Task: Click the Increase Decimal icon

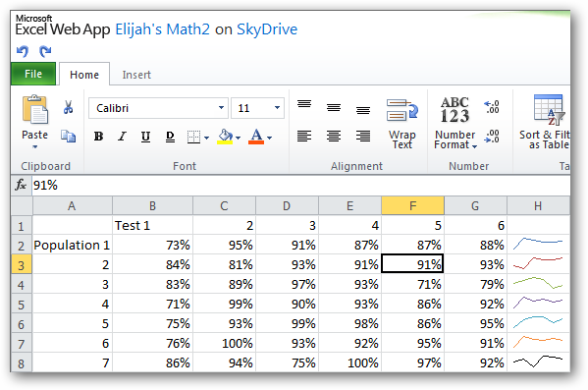Action: pyautogui.click(x=492, y=107)
